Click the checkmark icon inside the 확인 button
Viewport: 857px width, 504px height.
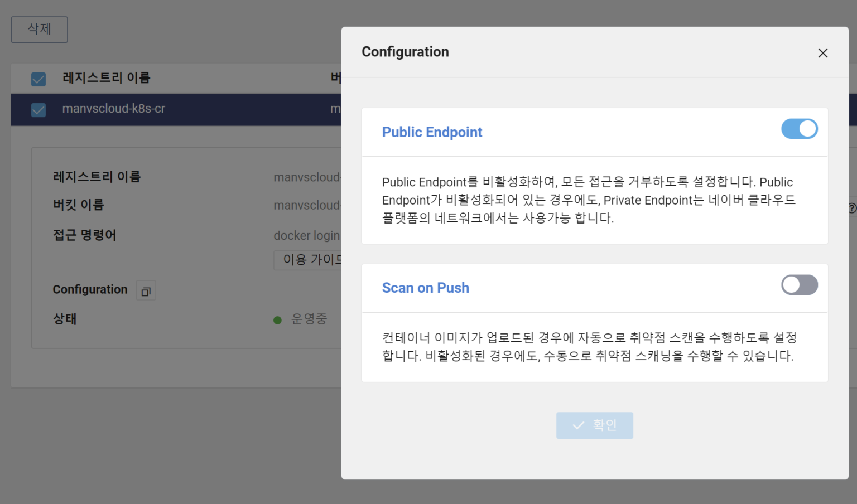click(x=578, y=425)
